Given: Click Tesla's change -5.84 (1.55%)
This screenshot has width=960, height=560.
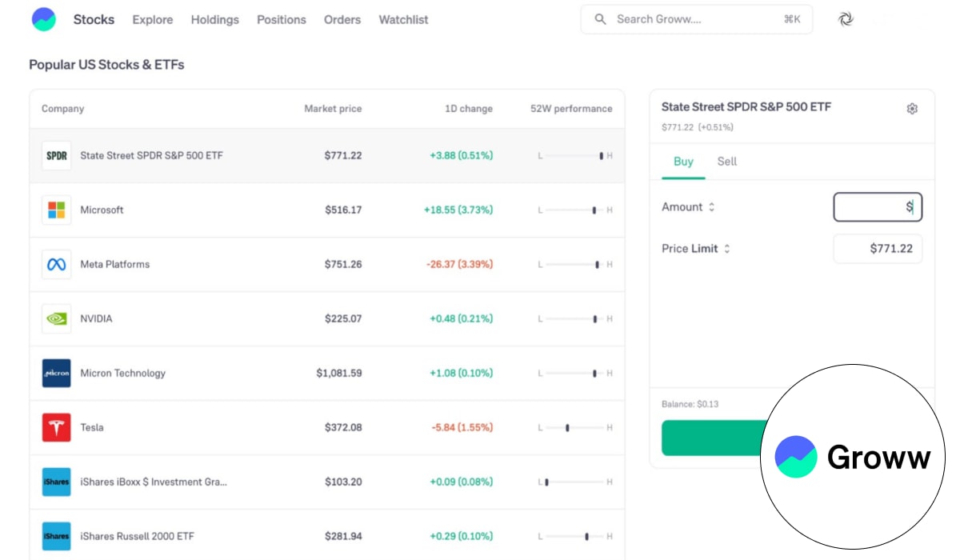Looking at the screenshot, I should (x=462, y=427).
